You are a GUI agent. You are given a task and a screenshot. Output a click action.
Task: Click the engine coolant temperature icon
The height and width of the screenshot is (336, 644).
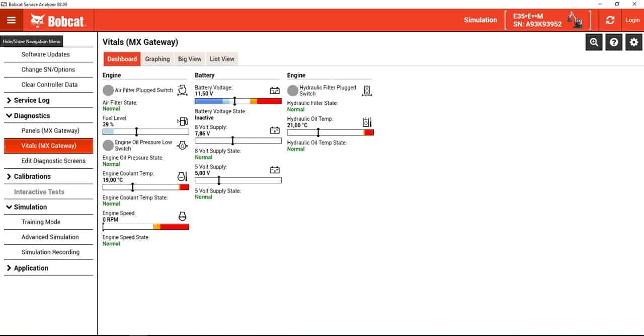pos(183,177)
